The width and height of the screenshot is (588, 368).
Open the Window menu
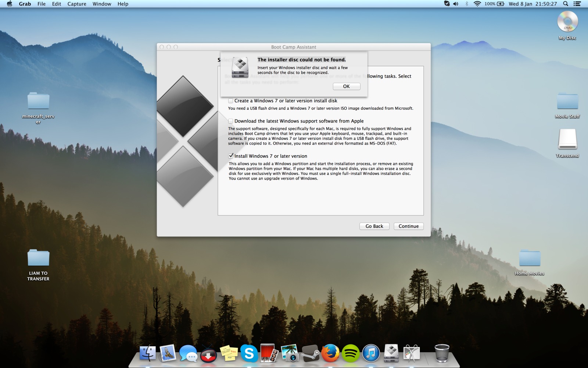(x=102, y=4)
